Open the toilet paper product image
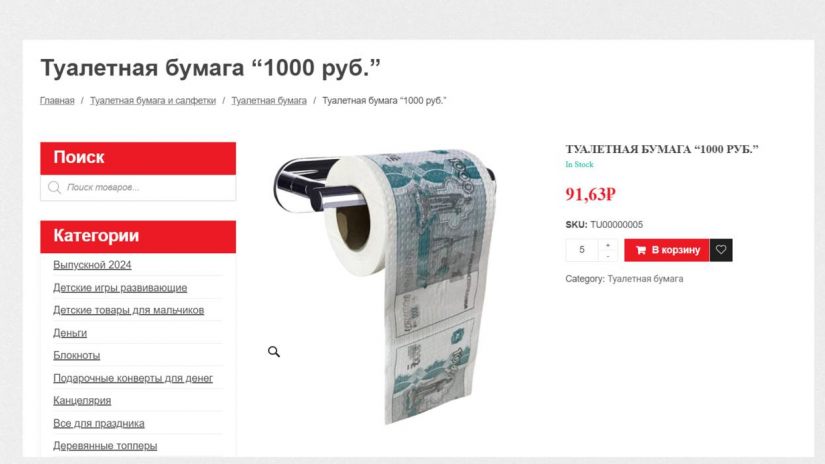Image resolution: width=825 pixels, height=464 pixels. [x=385, y=287]
